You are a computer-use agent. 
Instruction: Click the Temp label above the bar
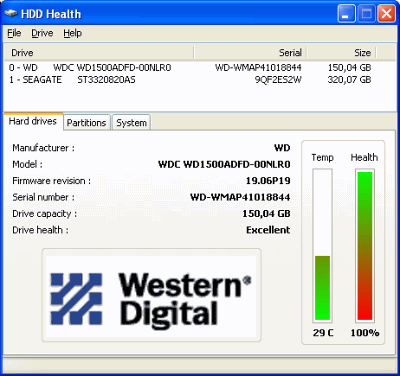point(322,157)
